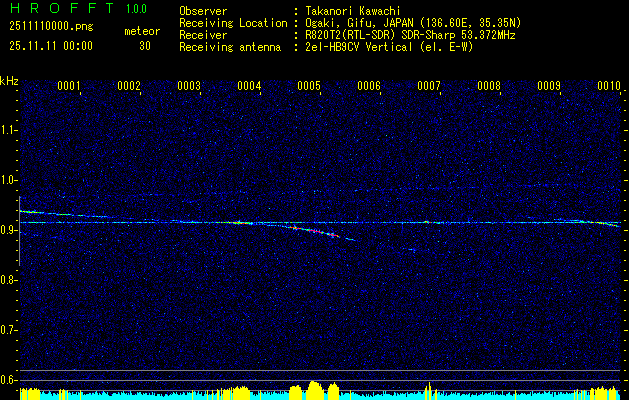The width and height of the screenshot is (629, 400).
Task: Click the HROFFT title text
Action: (x=61, y=8)
